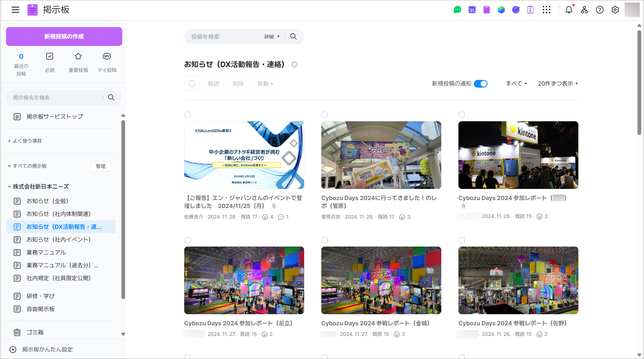Click the 投稿を検索 search field
Viewport: 644px width, 359px height.
(x=223, y=37)
